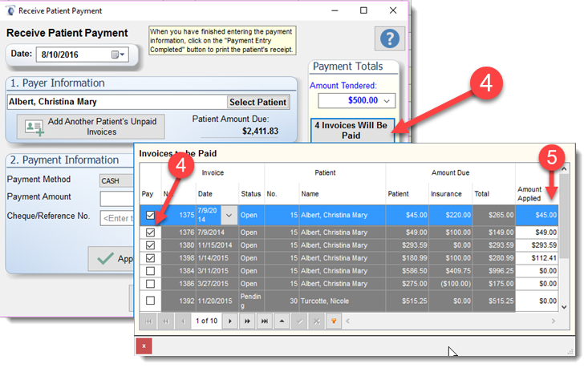Open the Date calendar picker icon
This screenshot has height=368, width=588.
[118, 55]
